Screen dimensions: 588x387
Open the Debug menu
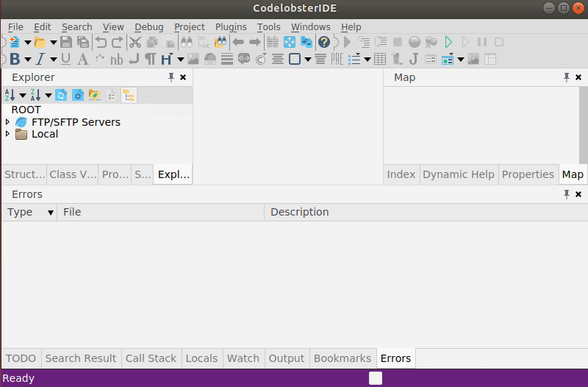[149, 27]
